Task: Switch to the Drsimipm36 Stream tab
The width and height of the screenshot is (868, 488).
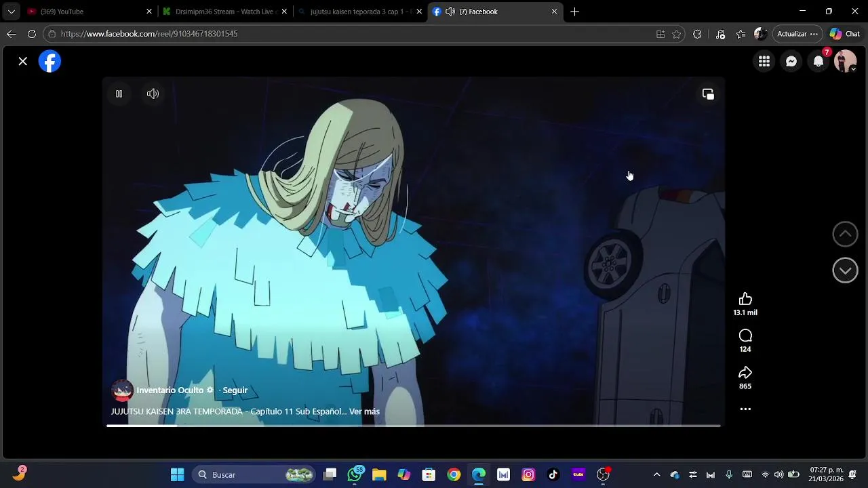Action: tap(224, 12)
